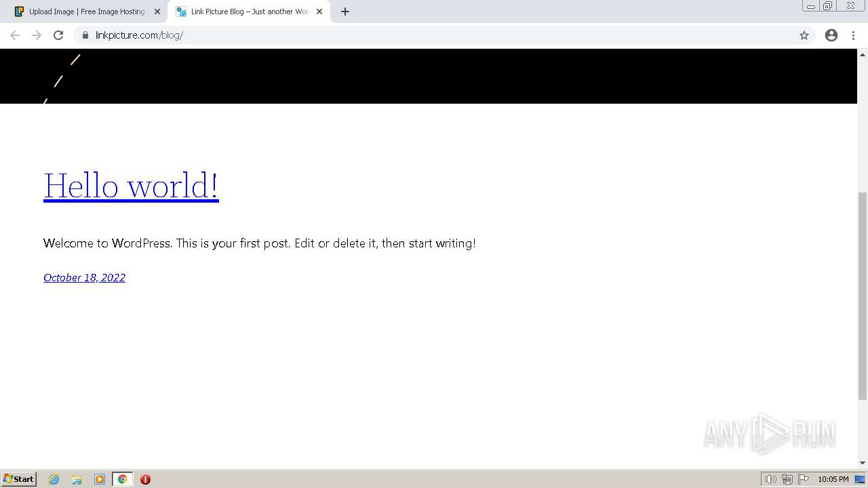Launch the media player from taskbar
Screen dimensions: 868x488
click(100, 479)
